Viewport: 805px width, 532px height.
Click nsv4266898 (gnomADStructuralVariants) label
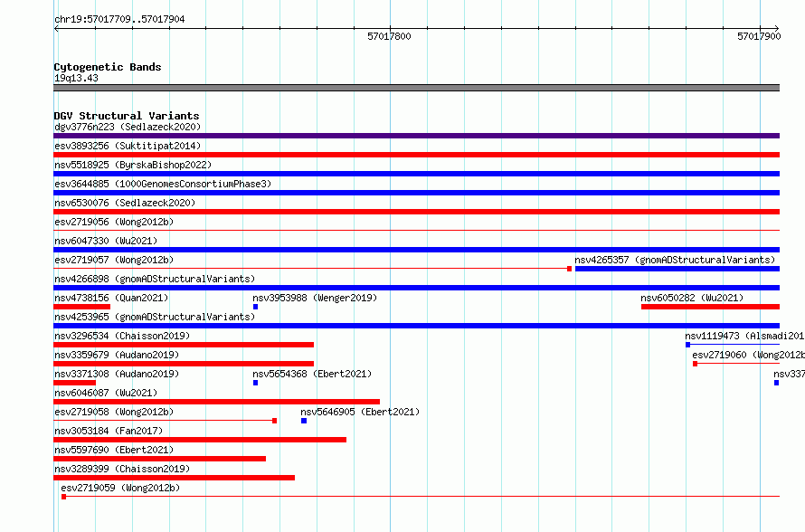click(155, 279)
